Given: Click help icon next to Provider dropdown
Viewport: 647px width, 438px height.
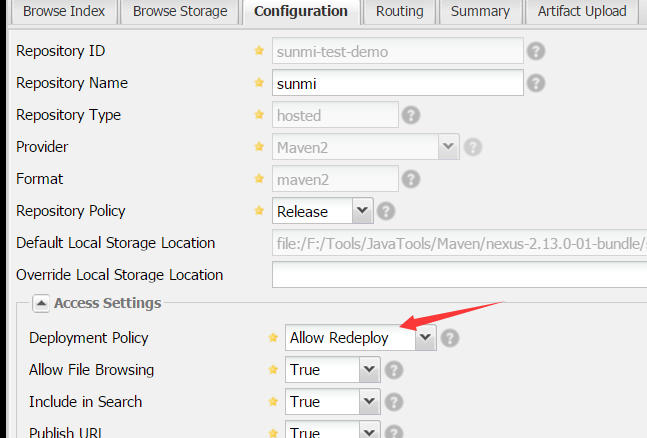Looking at the screenshot, I should point(472,147).
